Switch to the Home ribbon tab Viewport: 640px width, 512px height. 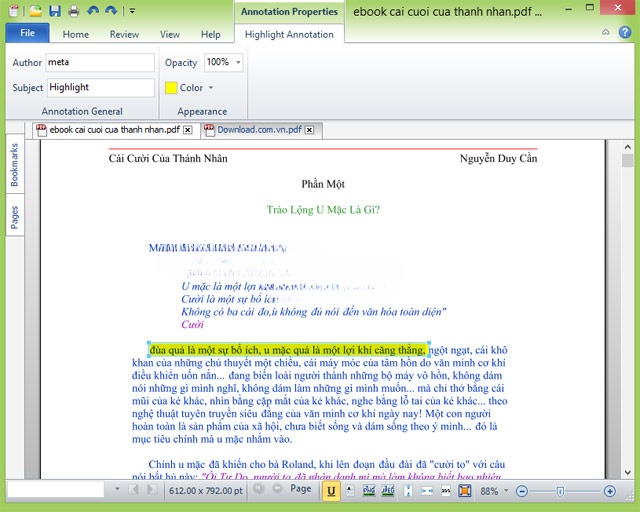76,34
